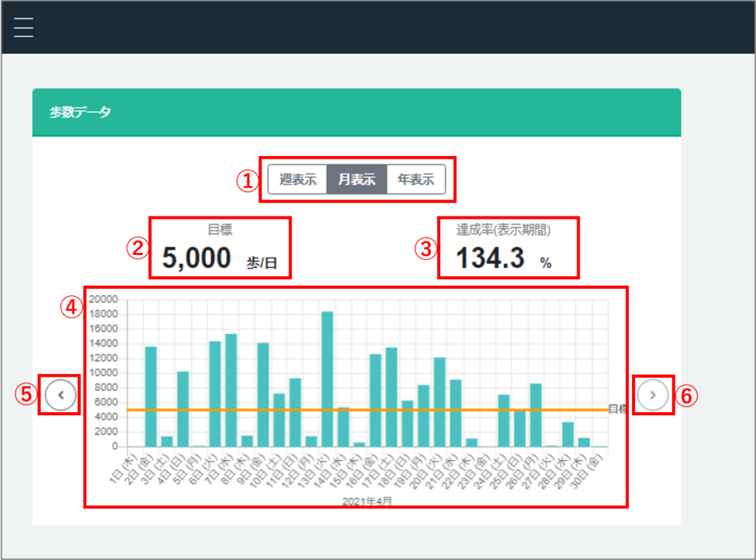Viewport: 756px width, 560px height.
Task: Click the tallest bar for 13日(火)
Action: pos(327,378)
